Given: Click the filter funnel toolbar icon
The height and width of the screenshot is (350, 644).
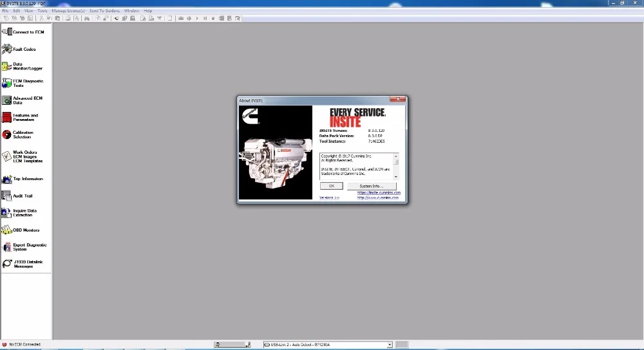Looking at the screenshot, I should click(x=159, y=19).
